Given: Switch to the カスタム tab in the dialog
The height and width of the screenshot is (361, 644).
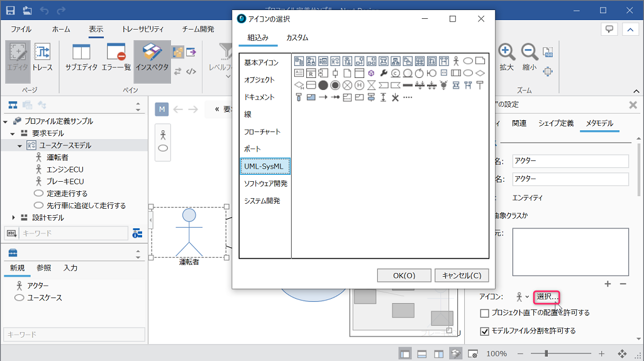Looking at the screenshot, I should (297, 37).
